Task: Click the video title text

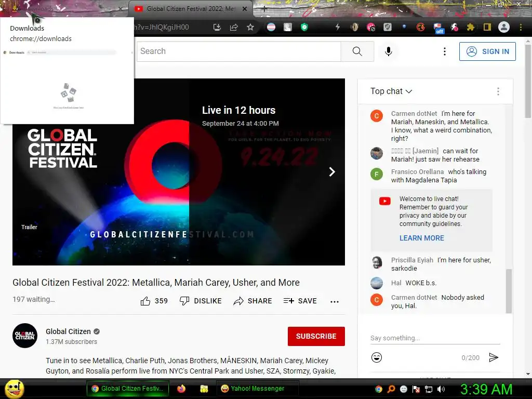Action: point(156,283)
